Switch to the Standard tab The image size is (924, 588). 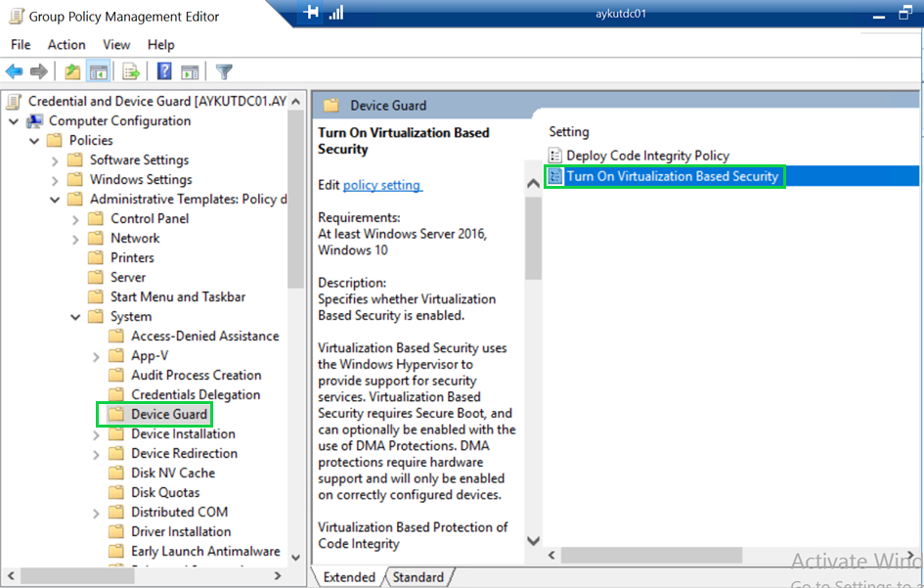(x=418, y=577)
